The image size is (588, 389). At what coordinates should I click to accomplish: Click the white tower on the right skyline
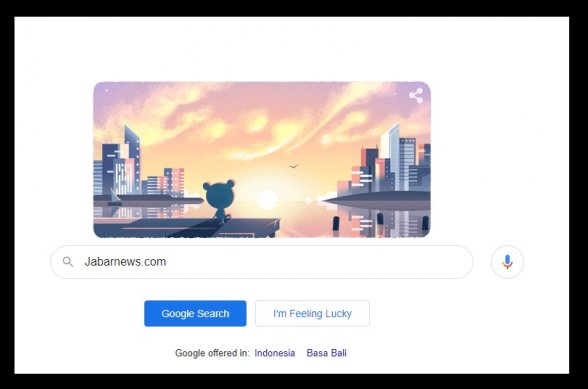[x=390, y=156]
